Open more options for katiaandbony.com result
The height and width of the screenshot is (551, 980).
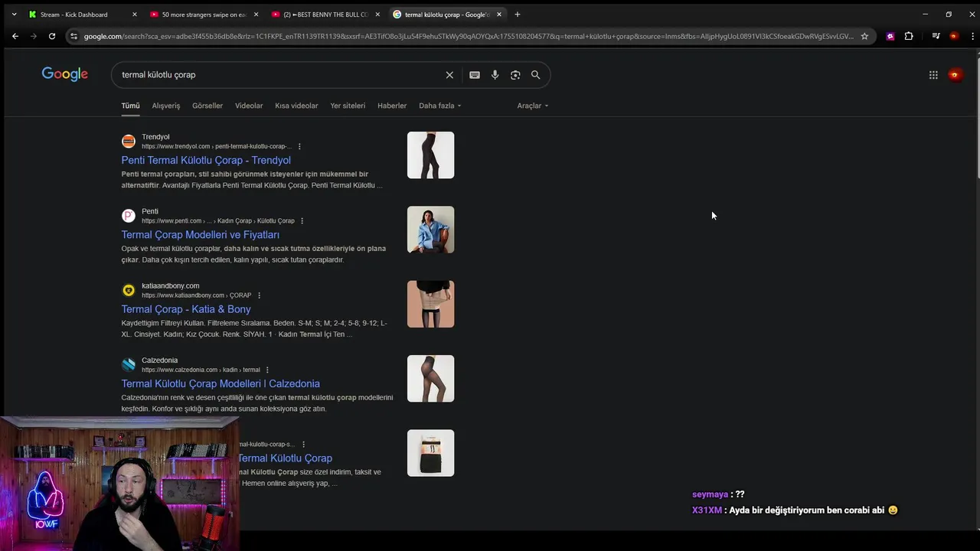[259, 295]
